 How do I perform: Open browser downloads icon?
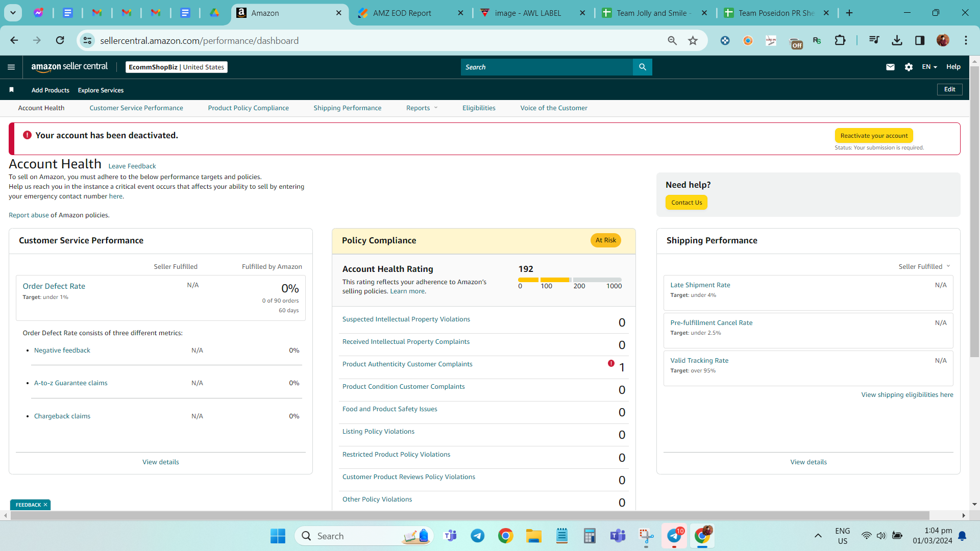(897, 40)
